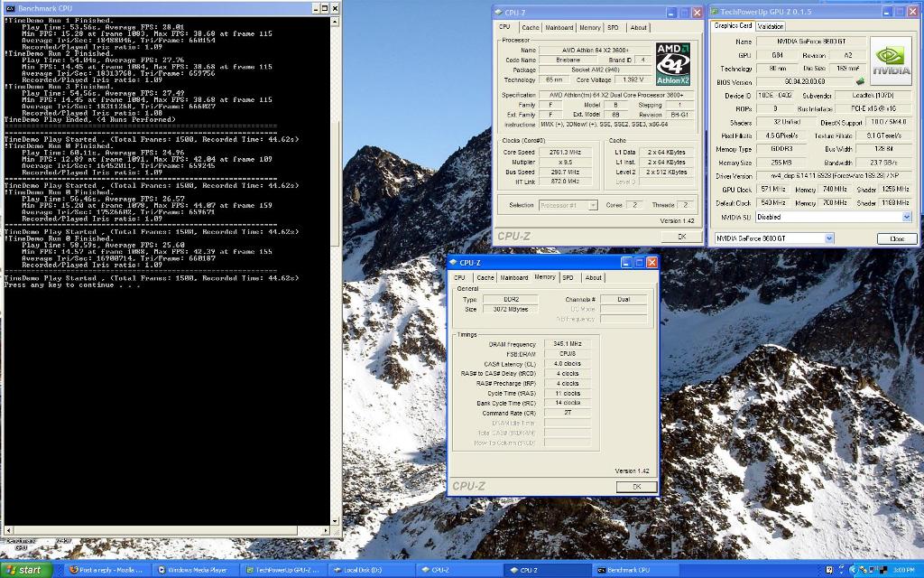This screenshot has height=578, width=924.
Task: Click the 1.392 V core voltage value
Action: tap(633, 79)
